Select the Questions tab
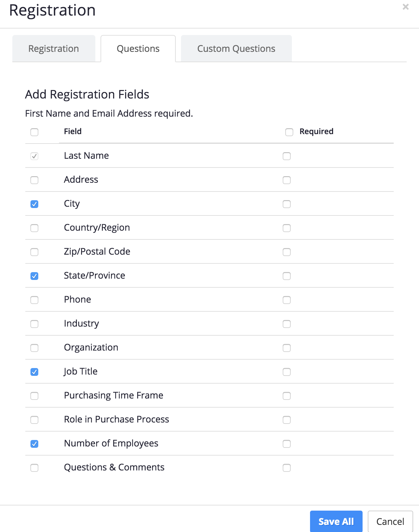 click(138, 49)
